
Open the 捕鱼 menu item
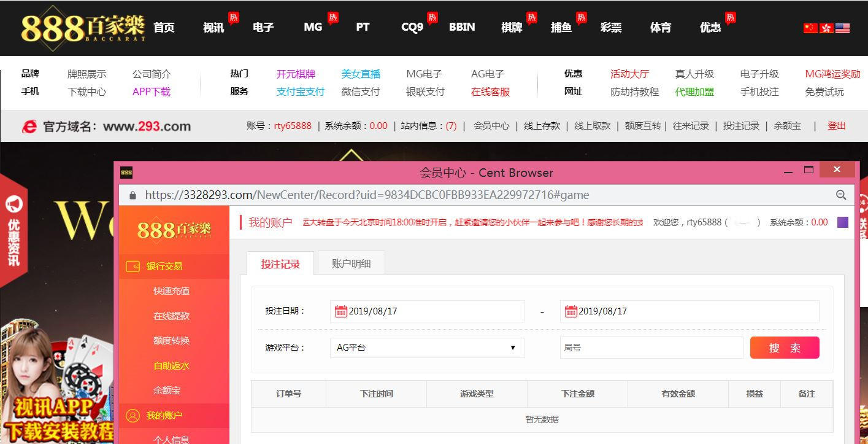pyautogui.click(x=561, y=28)
